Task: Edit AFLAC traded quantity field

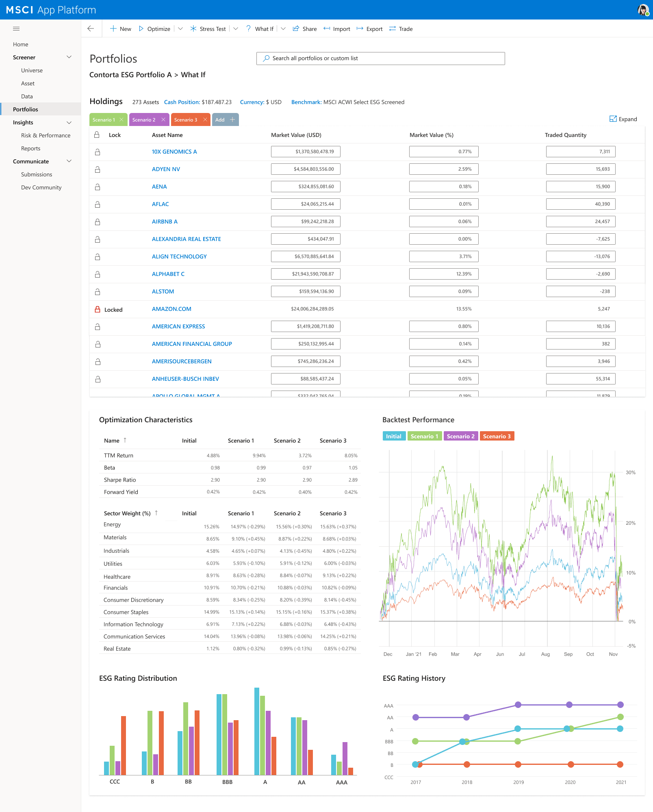Action: (x=581, y=204)
